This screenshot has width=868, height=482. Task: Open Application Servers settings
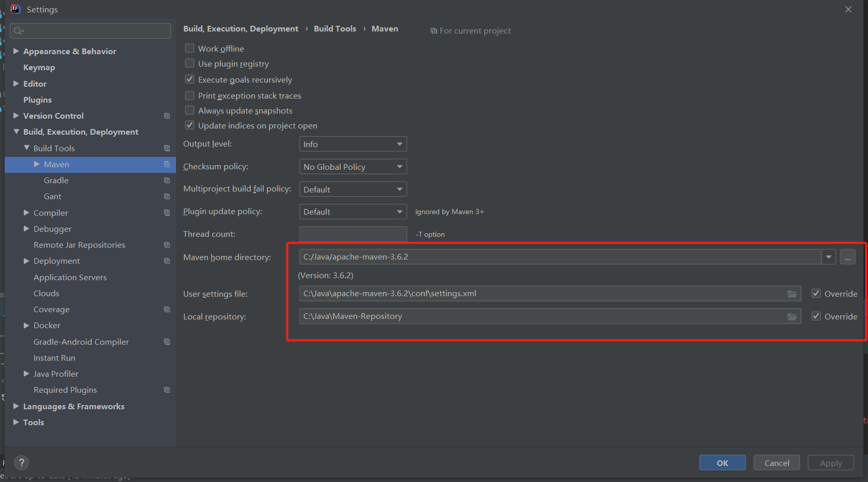pos(70,277)
